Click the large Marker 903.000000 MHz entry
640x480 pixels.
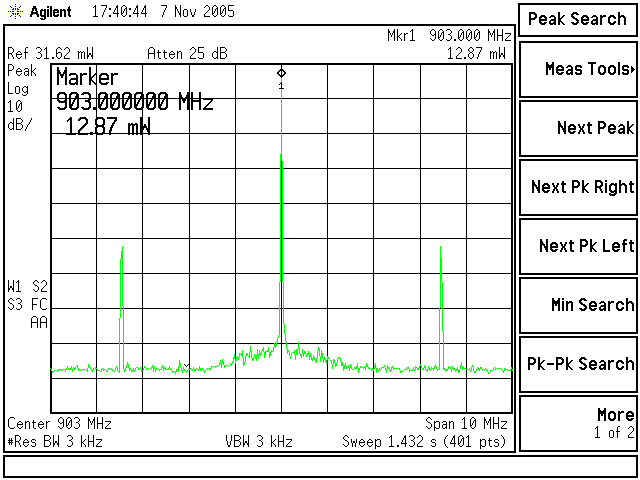point(135,101)
